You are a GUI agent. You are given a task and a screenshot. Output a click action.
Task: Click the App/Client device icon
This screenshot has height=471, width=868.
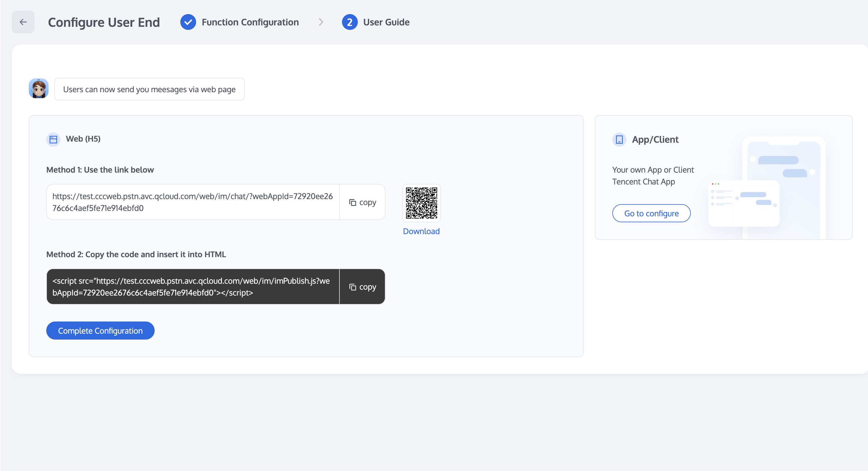pyautogui.click(x=619, y=139)
